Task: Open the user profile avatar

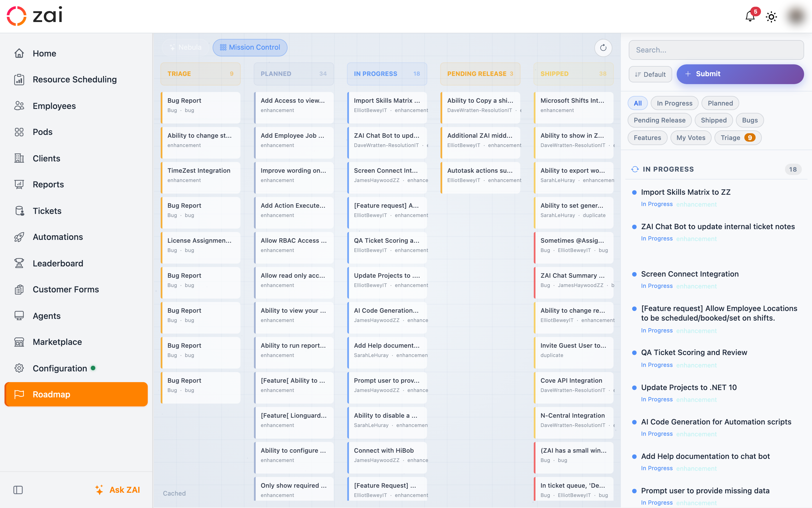Action: pos(796,16)
